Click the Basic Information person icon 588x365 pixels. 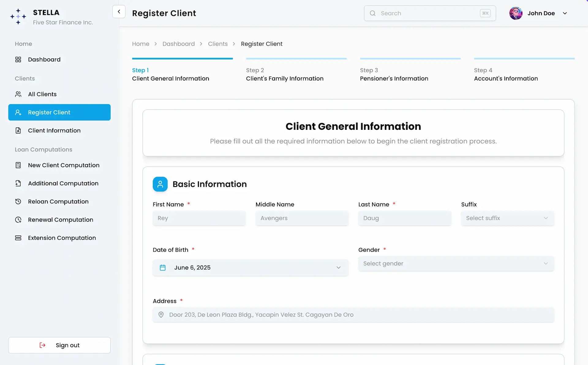click(x=160, y=184)
